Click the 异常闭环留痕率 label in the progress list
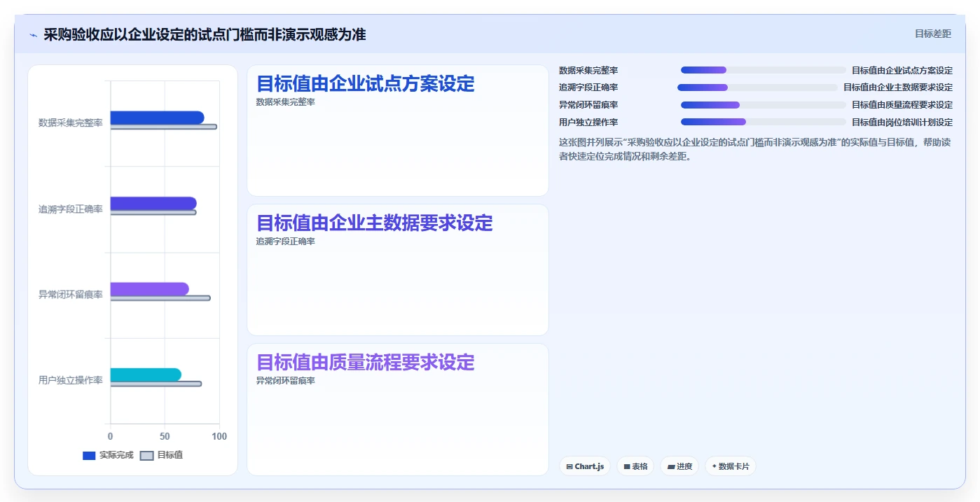The image size is (980, 502). [x=588, y=105]
